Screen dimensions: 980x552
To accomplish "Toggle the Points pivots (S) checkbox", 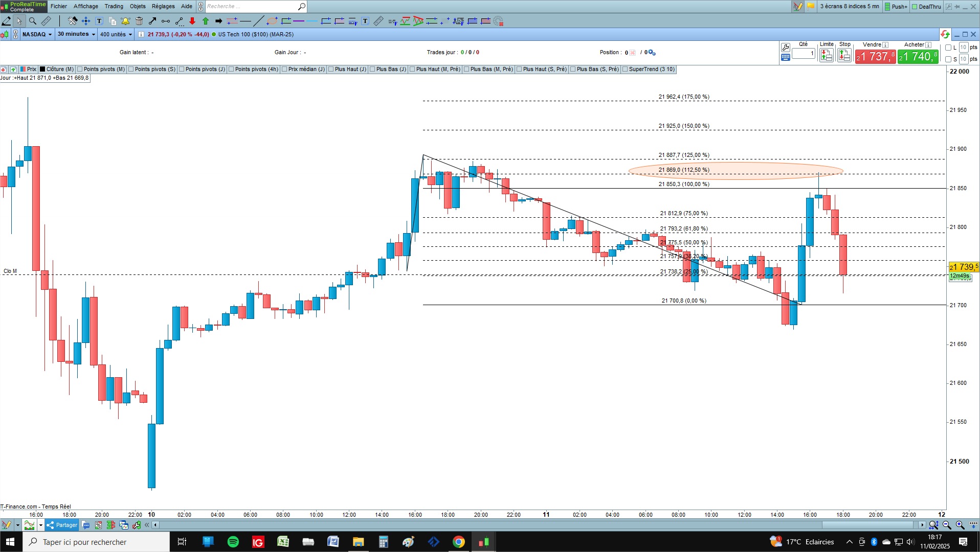I will point(131,70).
